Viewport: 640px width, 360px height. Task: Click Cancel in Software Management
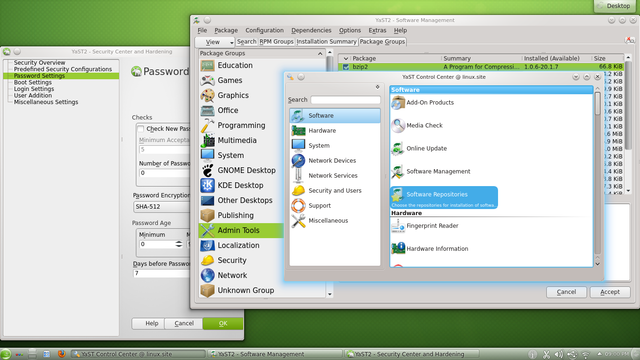click(x=567, y=292)
